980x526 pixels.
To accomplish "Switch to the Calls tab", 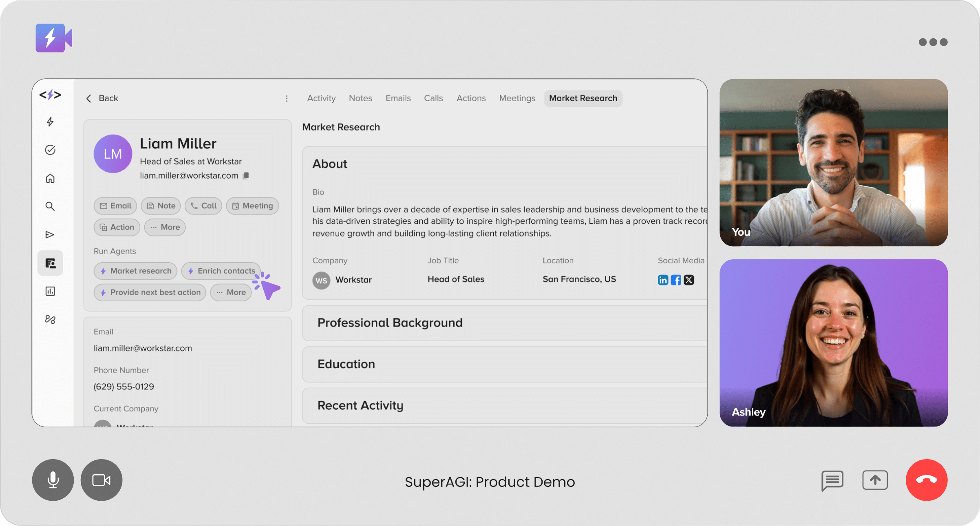I will coord(433,98).
